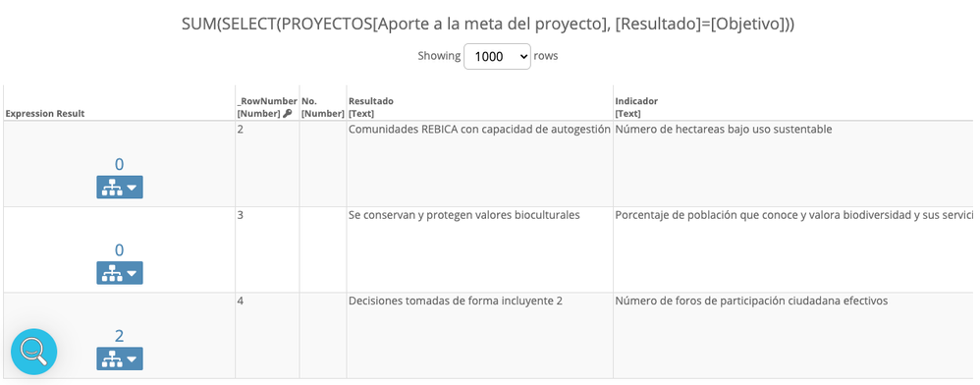Image resolution: width=980 pixels, height=385 pixels.
Task: Click cell Comunidades REBICA con capacidad de autogestión
Action: click(479, 130)
